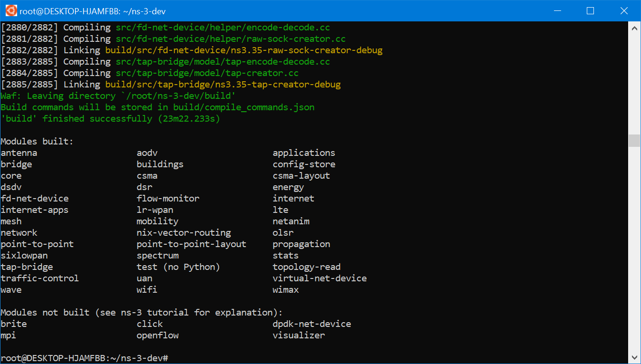The height and width of the screenshot is (364, 641).
Task: Click the 'fd-net-device' module name
Action: [x=35, y=199]
